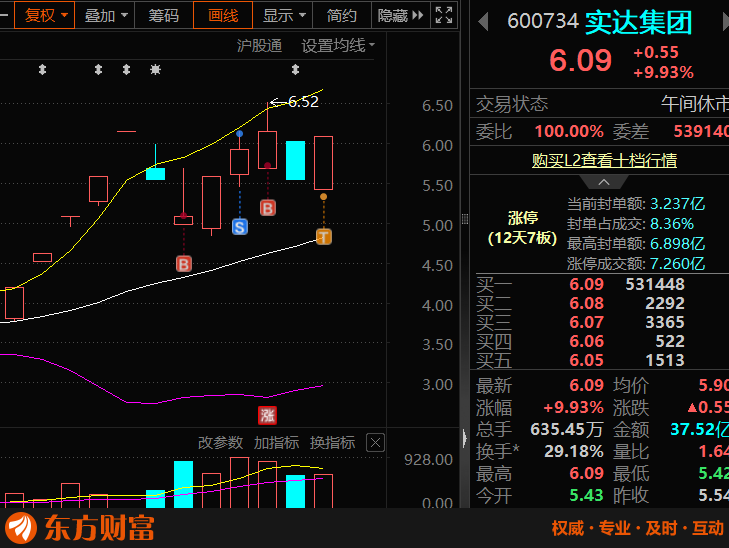Click the 委比 value 100.00%

[x=569, y=132]
